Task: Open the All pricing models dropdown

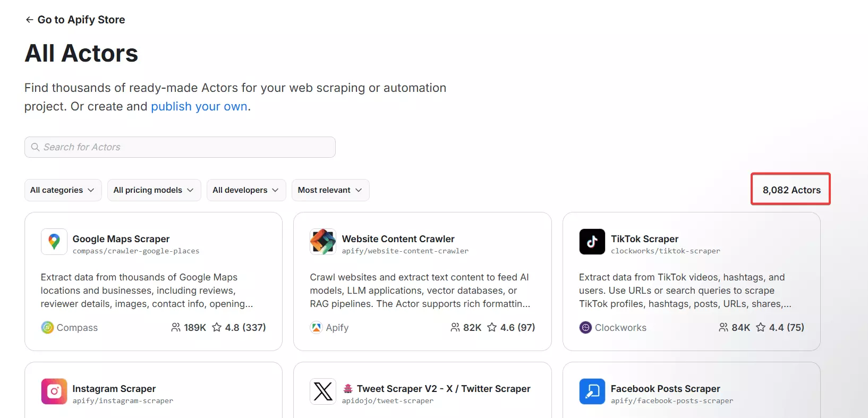Action: (x=154, y=190)
